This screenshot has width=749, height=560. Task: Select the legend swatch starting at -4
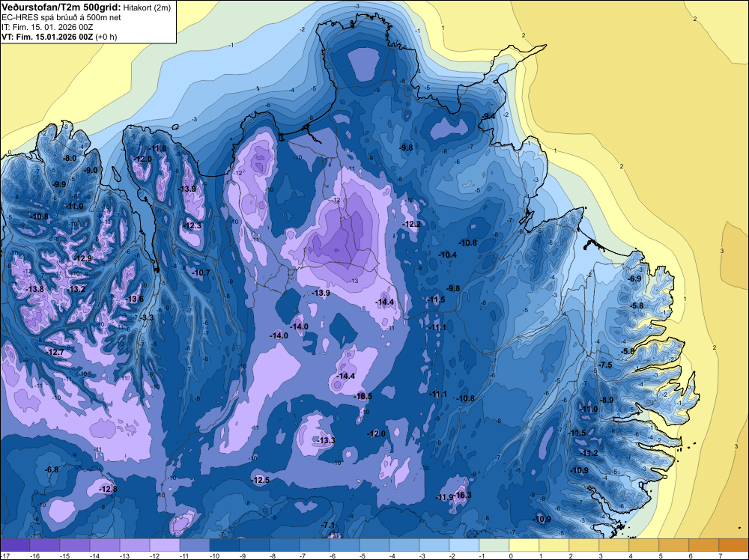404,545
